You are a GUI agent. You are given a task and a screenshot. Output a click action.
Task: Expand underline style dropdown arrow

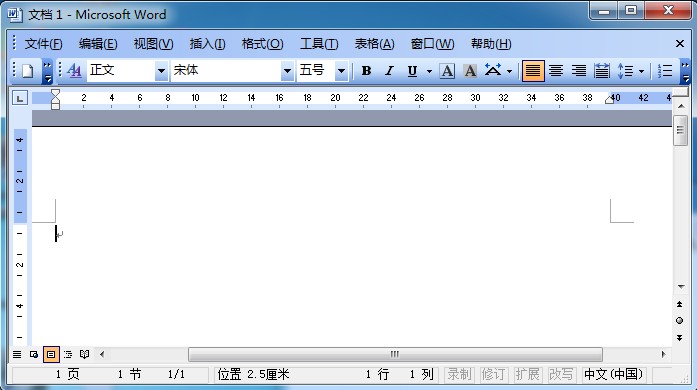point(429,71)
